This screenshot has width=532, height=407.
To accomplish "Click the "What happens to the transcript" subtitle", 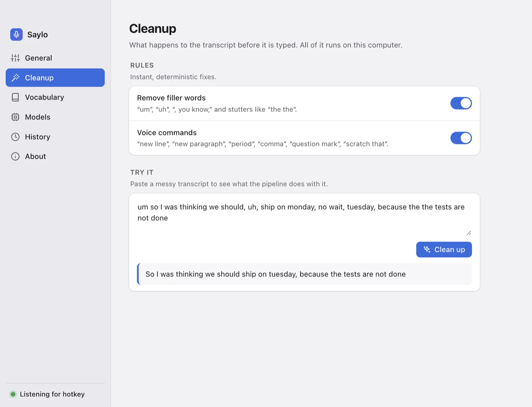I will [x=266, y=45].
